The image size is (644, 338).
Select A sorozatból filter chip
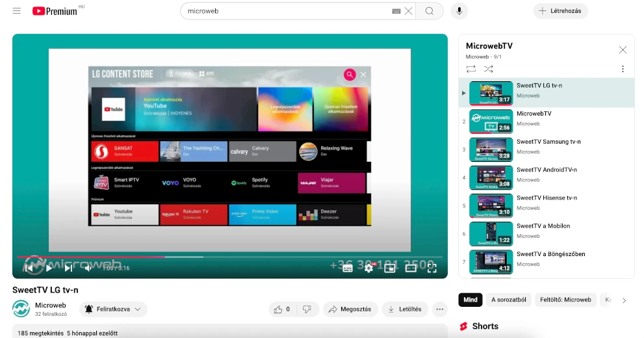click(508, 300)
